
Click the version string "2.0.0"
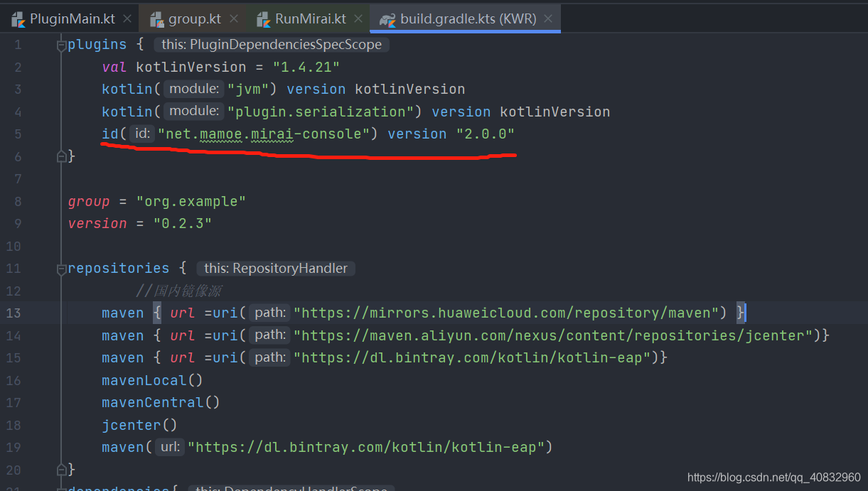[486, 134]
